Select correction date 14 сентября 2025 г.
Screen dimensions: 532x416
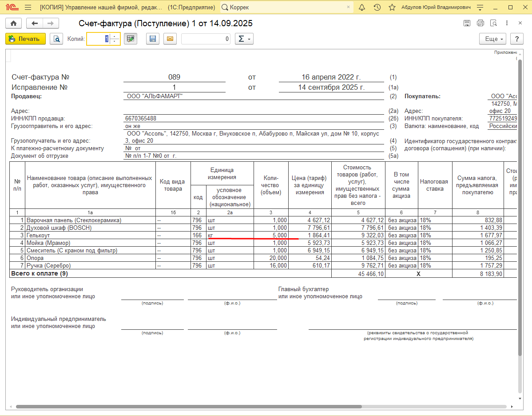(331, 87)
